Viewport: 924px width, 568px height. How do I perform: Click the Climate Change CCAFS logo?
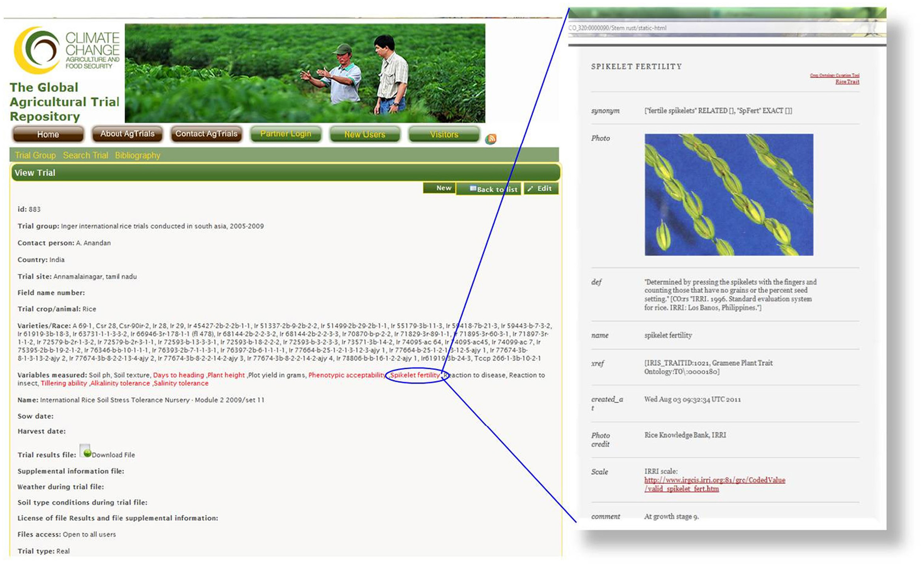[66, 50]
